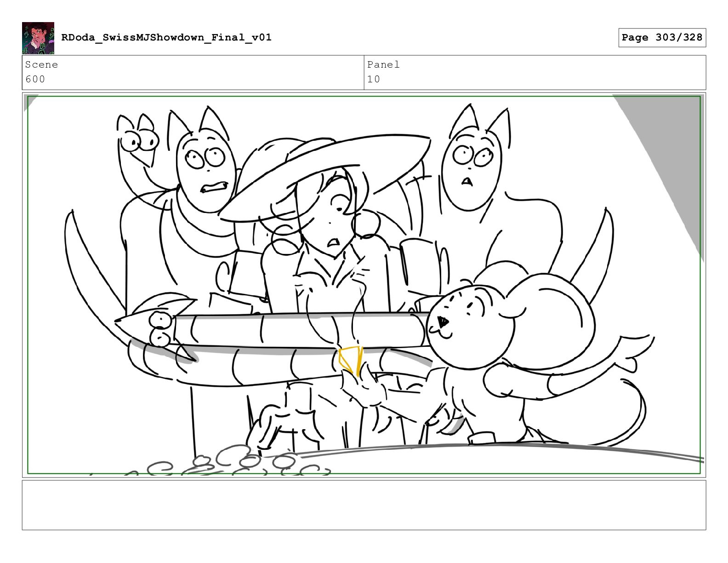Select the scene number 600
This screenshot has height=563, width=728.
[35, 79]
